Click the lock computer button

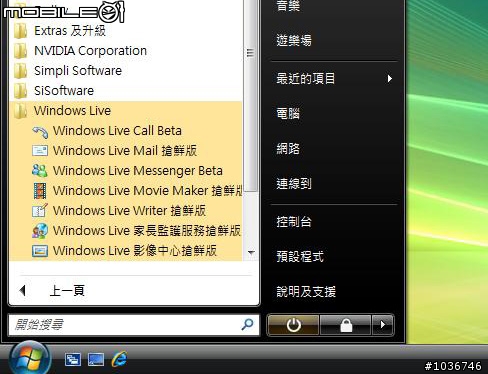(x=346, y=325)
